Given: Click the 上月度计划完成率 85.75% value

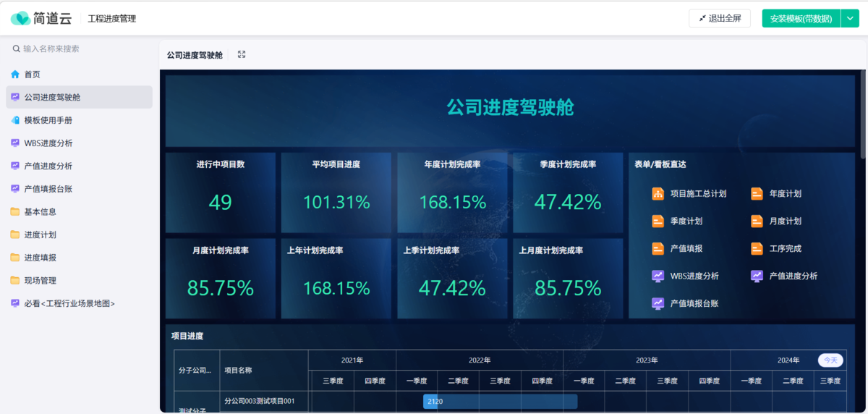Looking at the screenshot, I should tap(568, 288).
